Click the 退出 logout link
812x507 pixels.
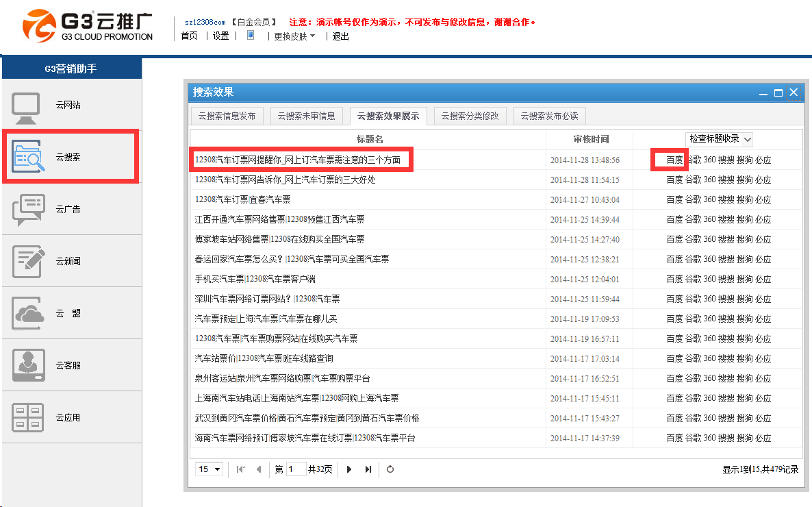click(340, 36)
